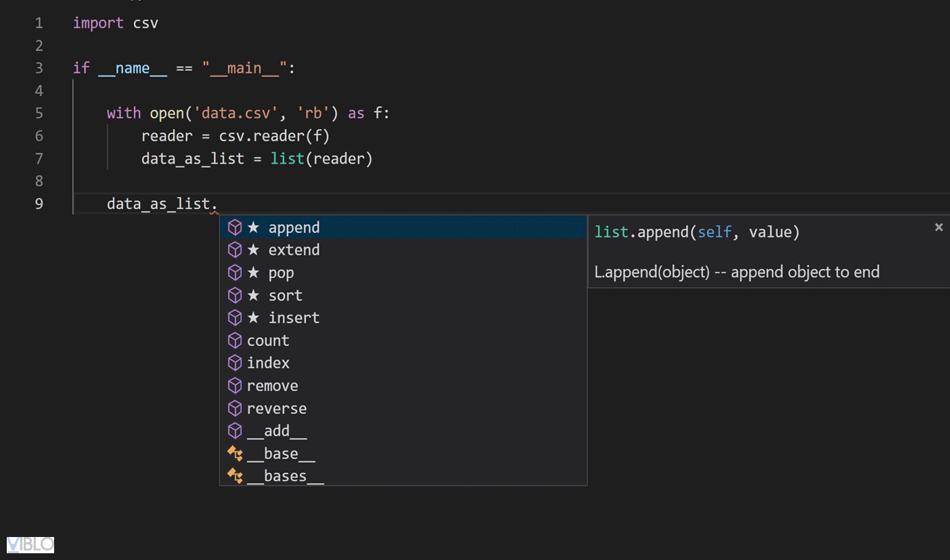950x560 pixels.
Task: Close the append documentation popup
Action: click(x=938, y=227)
